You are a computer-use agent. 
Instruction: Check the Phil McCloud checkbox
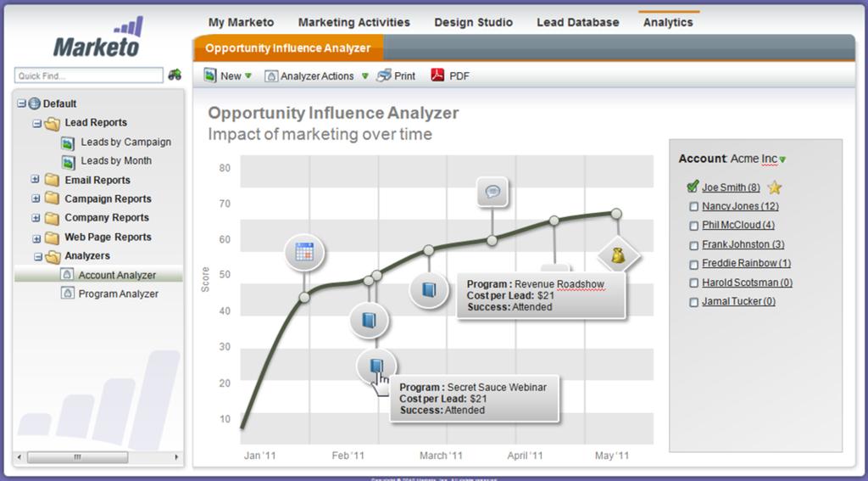click(693, 227)
